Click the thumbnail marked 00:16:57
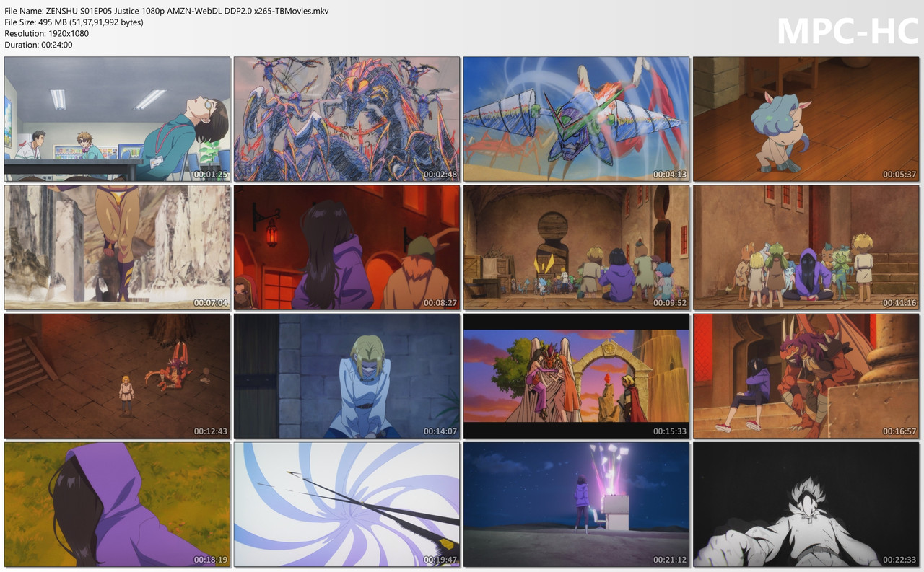924x572 pixels. click(806, 376)
